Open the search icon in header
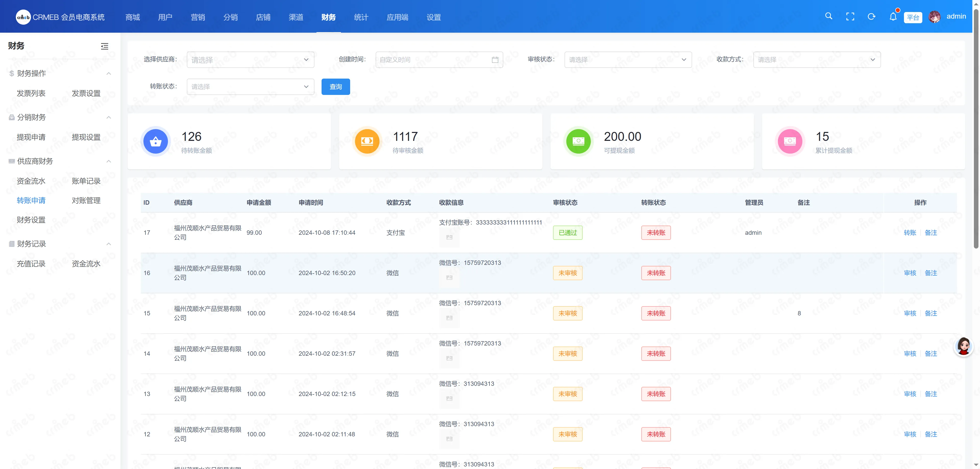Screen dimensions: 980x469 [829, 16]
